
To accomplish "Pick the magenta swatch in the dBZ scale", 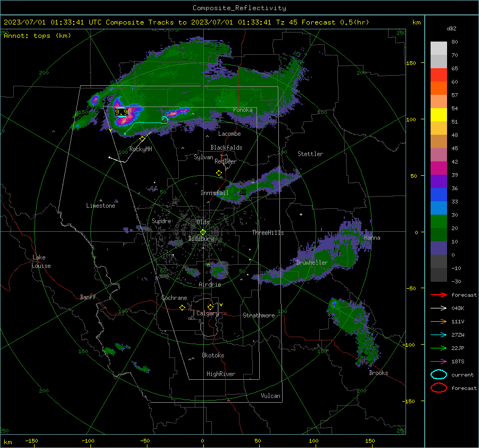I will click(x=439, y=168).
